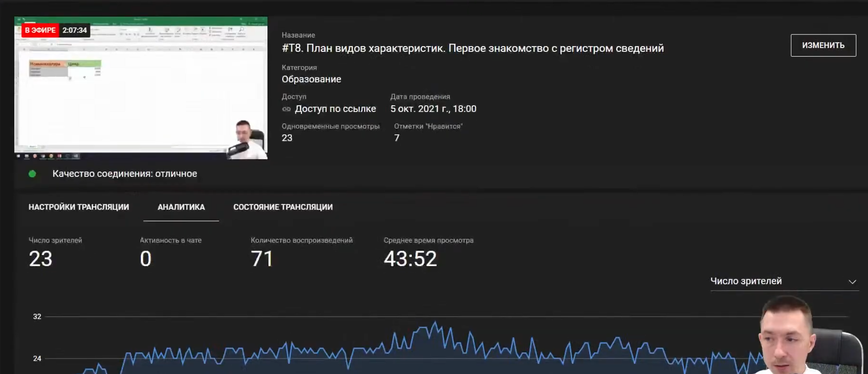
Task: Click the date 5 окт. 2021 г., 18:00
Action: tap(433, 109)
